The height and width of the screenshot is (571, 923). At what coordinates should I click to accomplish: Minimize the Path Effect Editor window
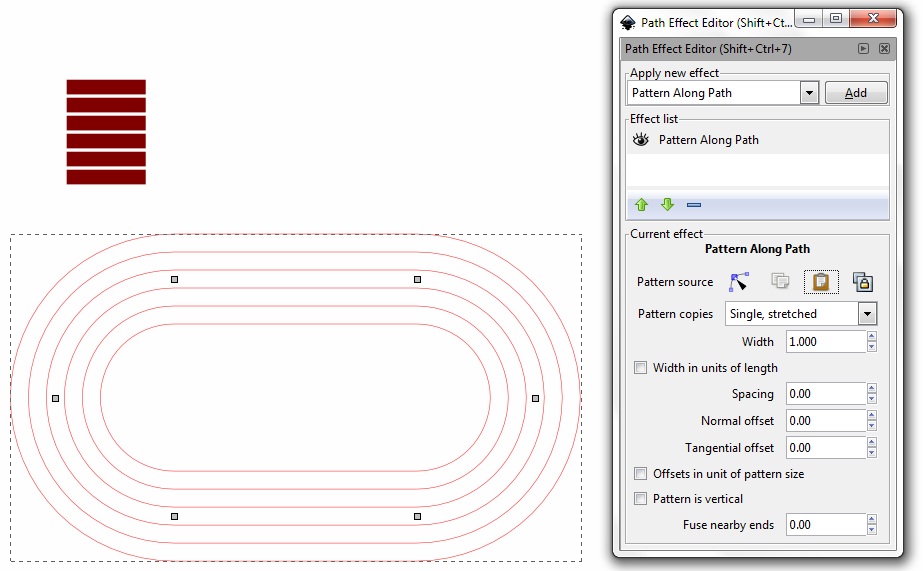[809, 19]
